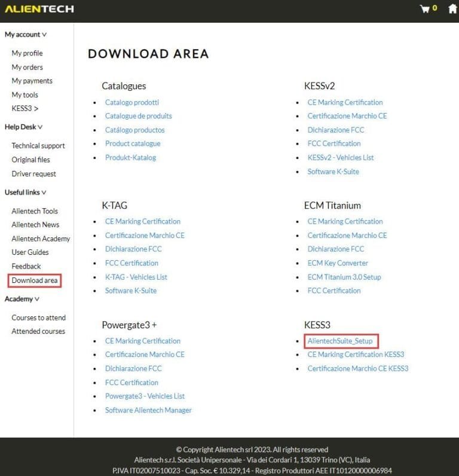Open K-TAG - Vehicles List
The width and height of the screenshot is (459, 476).
(x=136, y=277)
